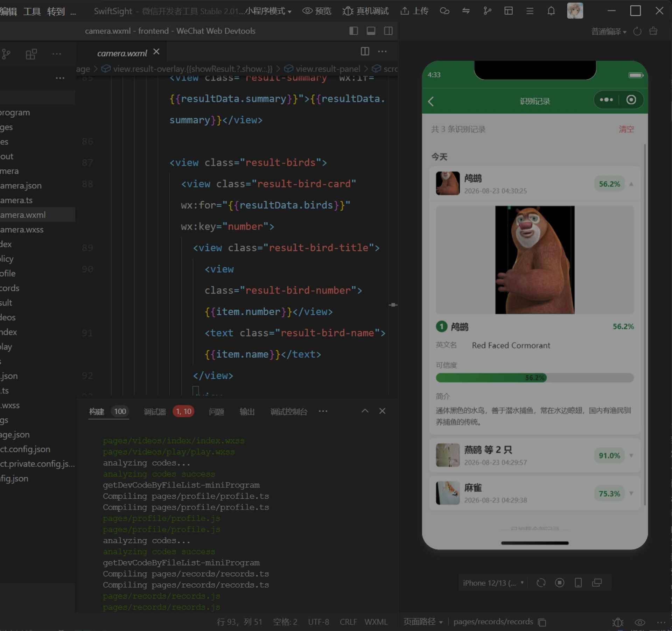The height and width of the screenshot is (631, 672).
Task: Expand the 麻雀 record arrow
Action: [x=631, y=493]
